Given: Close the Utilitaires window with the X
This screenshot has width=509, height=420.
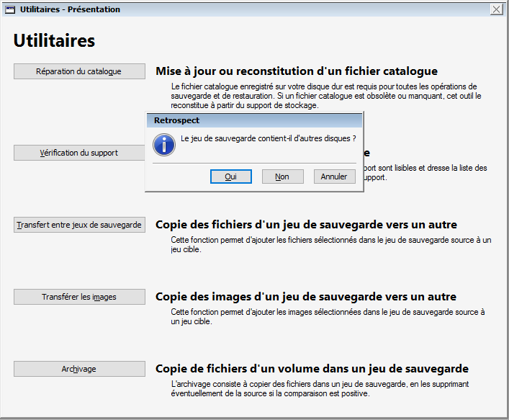Looking at the screenshot, I should [496, 9].
